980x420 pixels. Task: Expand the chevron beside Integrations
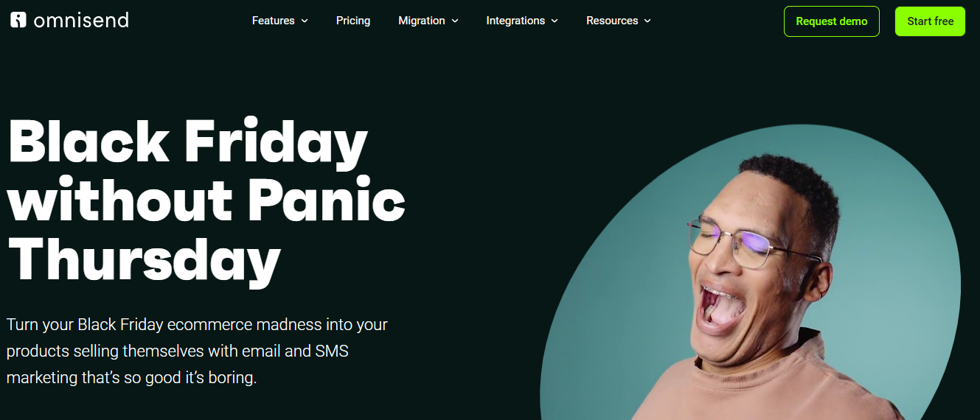tap(555, 21)
